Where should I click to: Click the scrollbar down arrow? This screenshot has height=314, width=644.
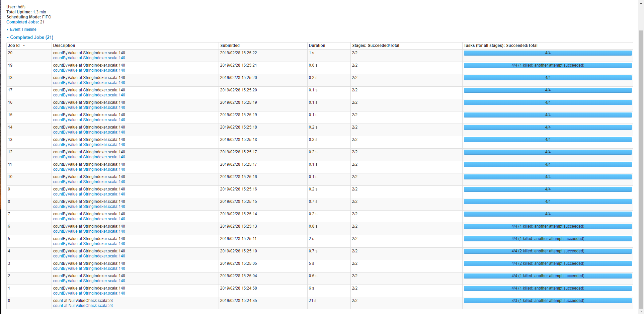tap(641, 311)
